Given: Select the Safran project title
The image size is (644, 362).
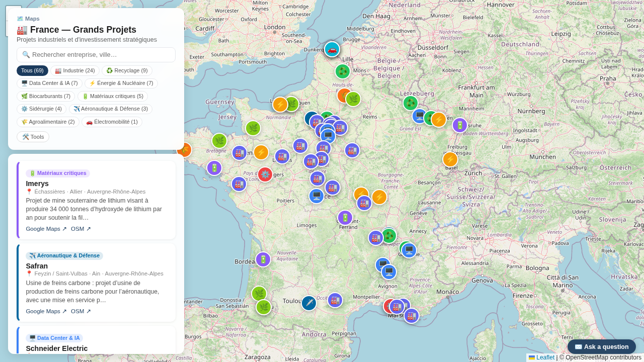Looking at the screenshot, I should [x=37, y=266].
